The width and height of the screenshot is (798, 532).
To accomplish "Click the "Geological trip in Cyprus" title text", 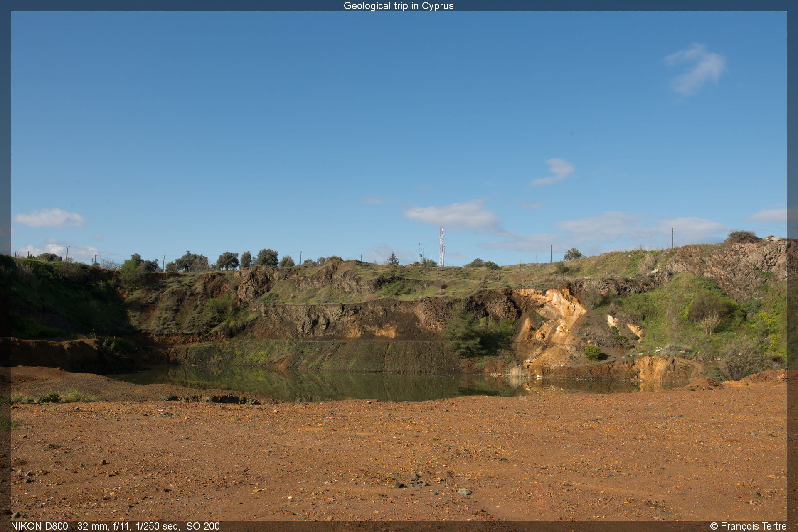I will click(x=399, y=6).
